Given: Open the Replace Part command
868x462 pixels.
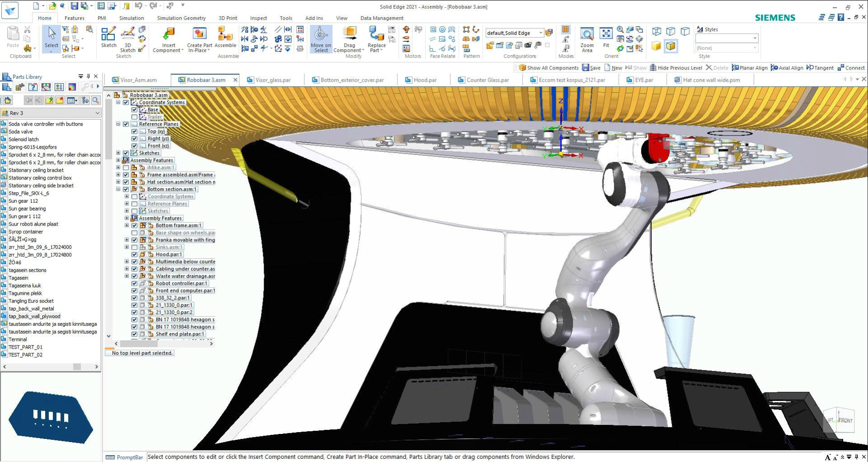Looking at the screenshot, I should [x=376, y=39].
